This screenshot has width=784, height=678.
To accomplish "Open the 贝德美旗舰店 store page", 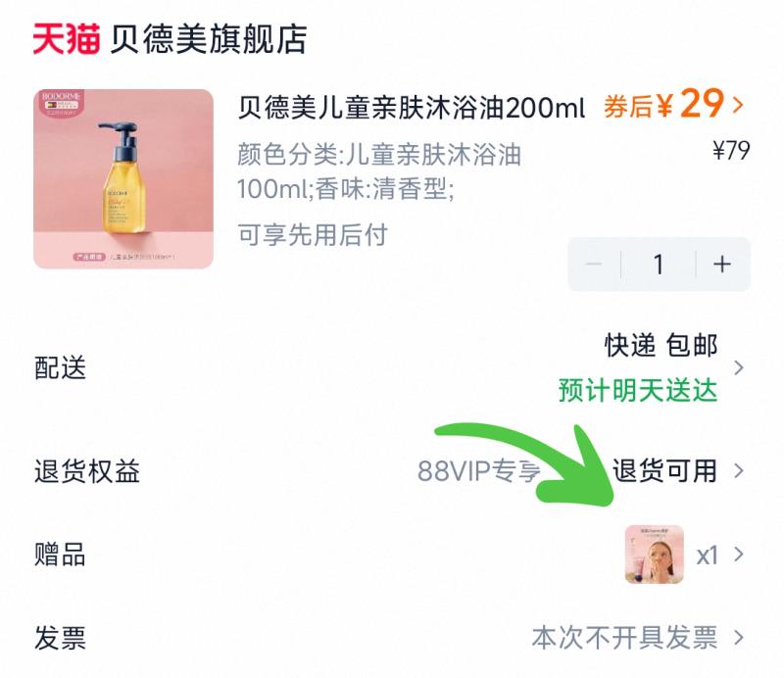I will click(206, 37).
